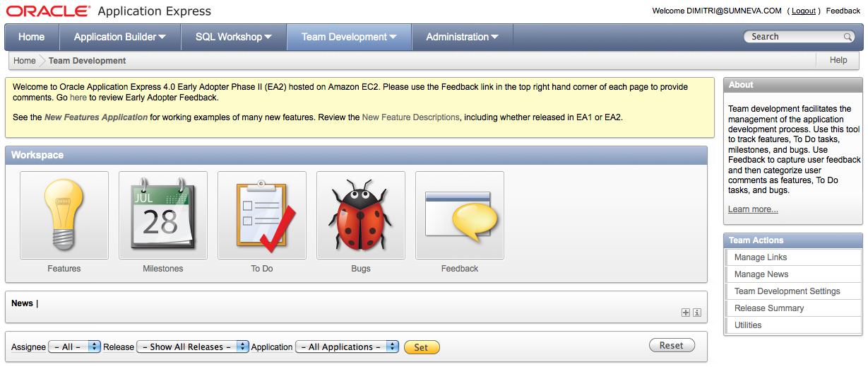The height and width of the screenshot is (367, 868).
Task: Open the Bugs ladybug icon
Action: 361,216
